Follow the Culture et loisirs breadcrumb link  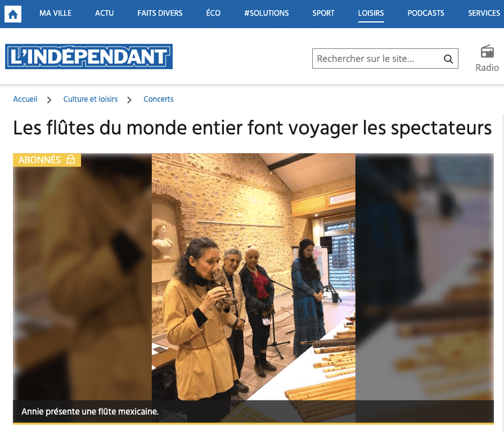[x=91, y=99]
